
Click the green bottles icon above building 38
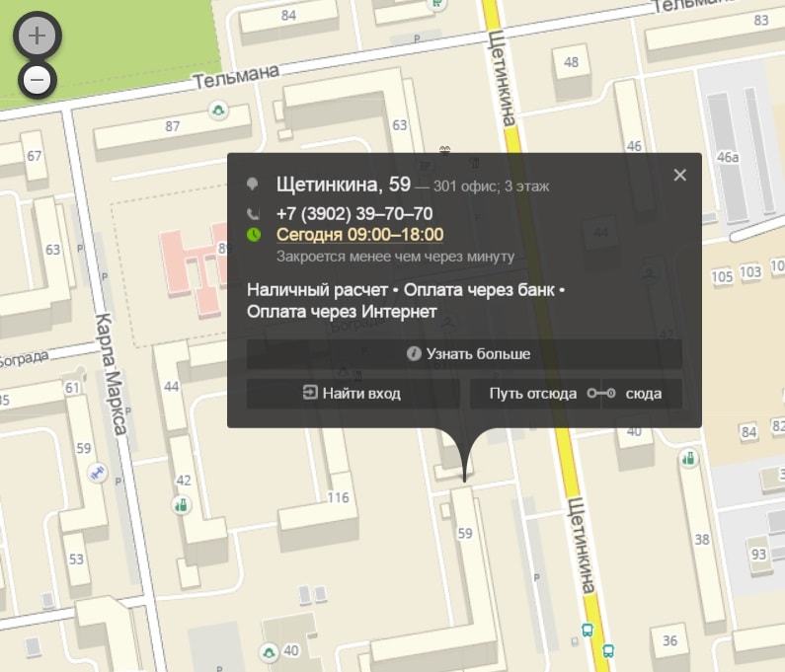point(688,459)
